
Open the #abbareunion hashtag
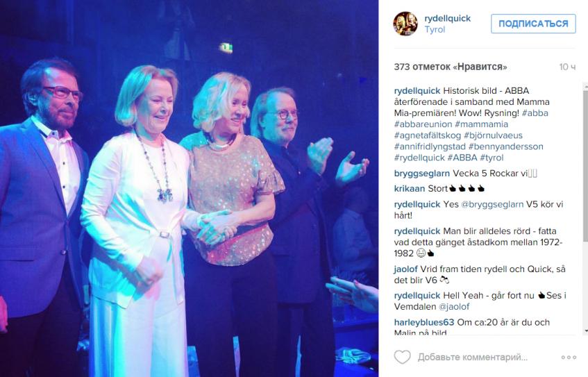point(423,124)
